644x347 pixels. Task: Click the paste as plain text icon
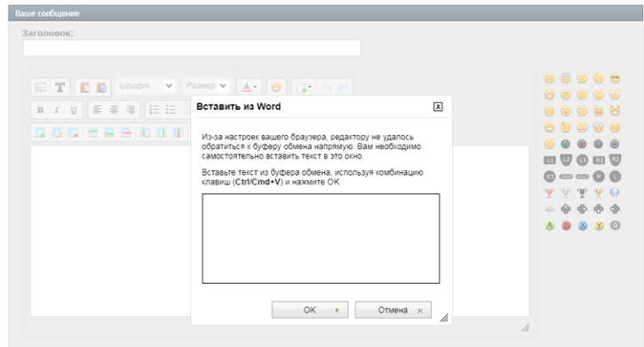pos(85,87)
